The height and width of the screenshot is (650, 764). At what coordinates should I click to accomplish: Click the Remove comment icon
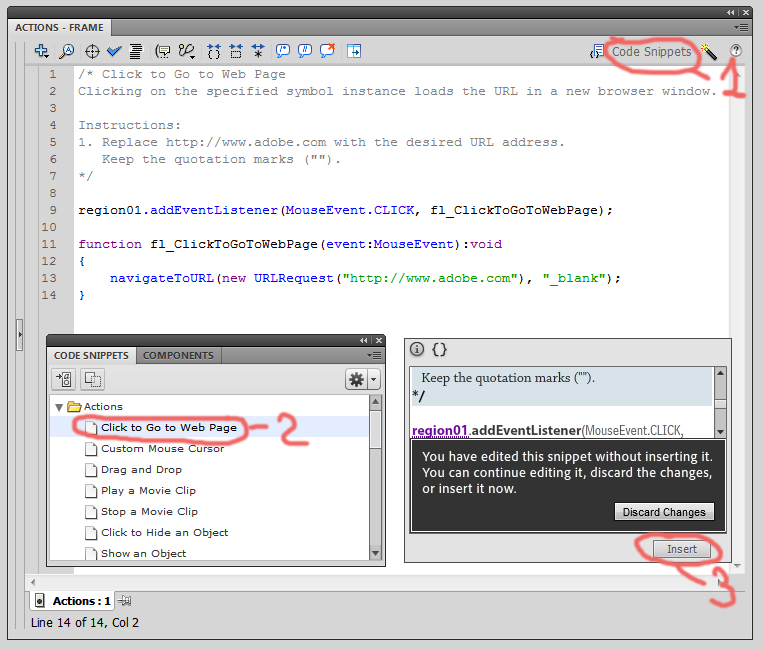[x=327, y=51]
